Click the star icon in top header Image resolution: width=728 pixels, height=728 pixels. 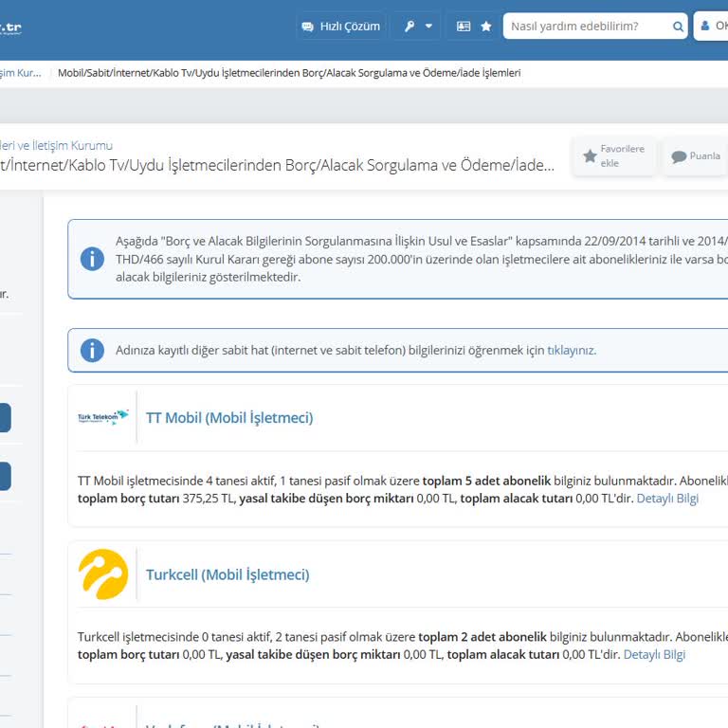[x=486, y=27]
